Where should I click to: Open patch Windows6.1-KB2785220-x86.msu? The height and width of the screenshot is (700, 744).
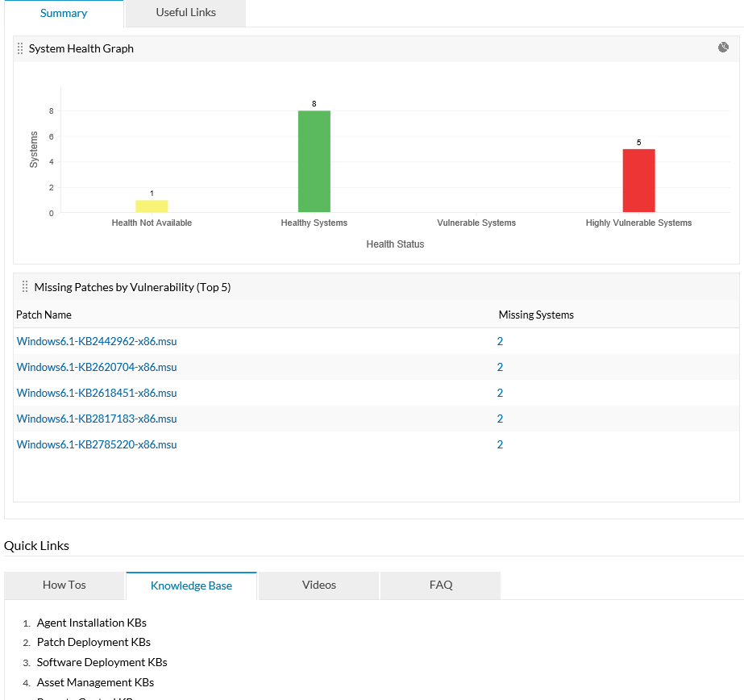tap(97, 444)
